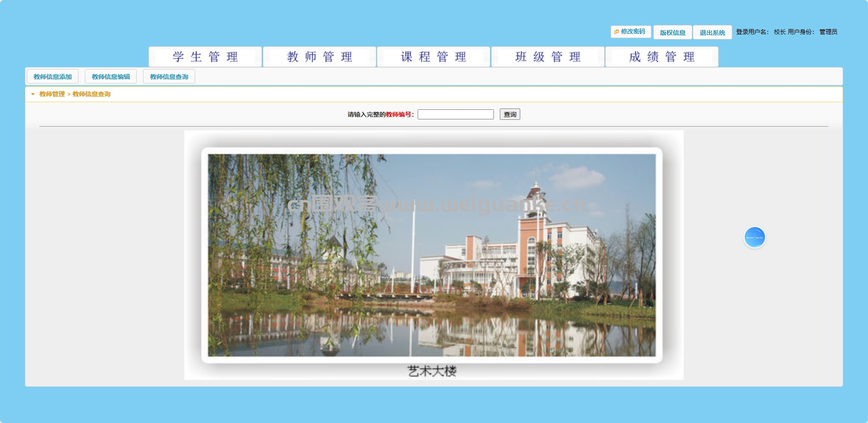Viewport: 868px width, 423px height.
Task: Click the 艺术大楼 caption text
Action: pyautogui.click(x=432, y=371)
